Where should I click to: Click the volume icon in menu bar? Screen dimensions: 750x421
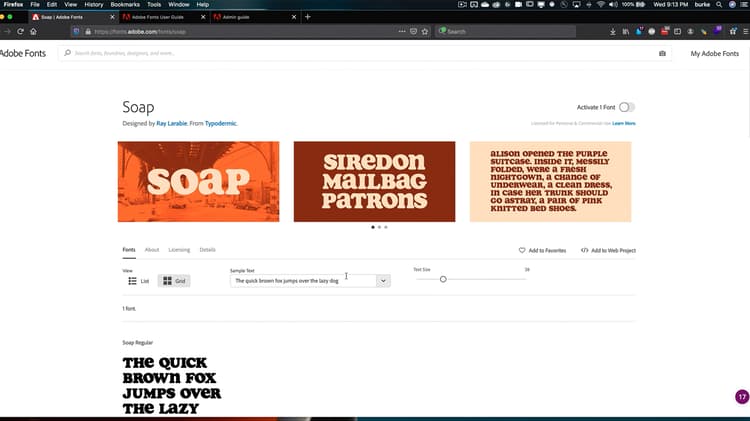(x=613, y=4)
